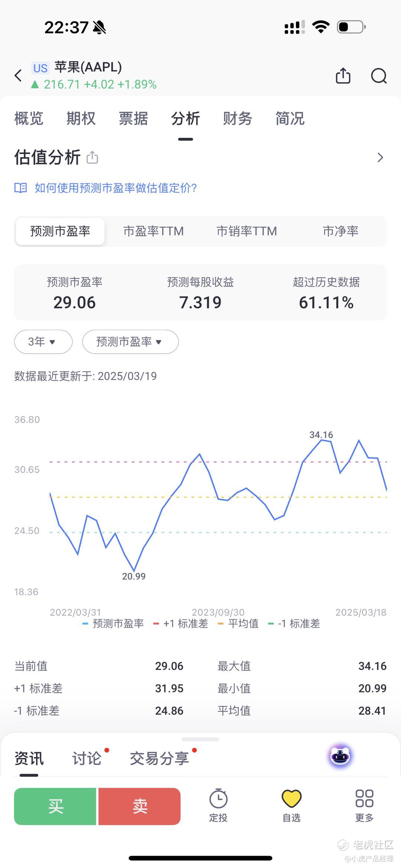Select 市净率 segment
This screenshot has height=868, width=401.
coord(340,231)
